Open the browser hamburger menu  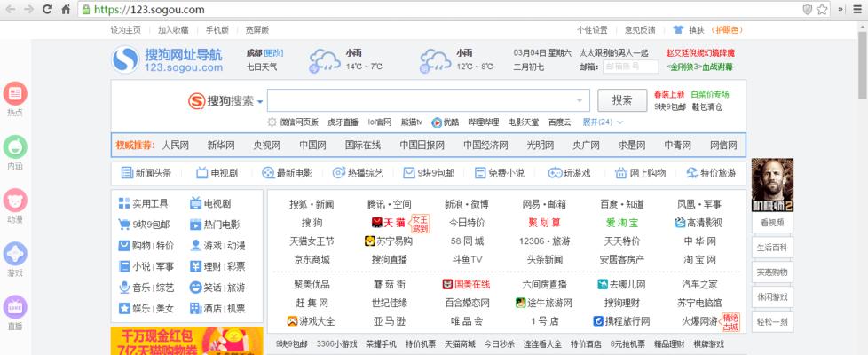(x=857, y=10)
